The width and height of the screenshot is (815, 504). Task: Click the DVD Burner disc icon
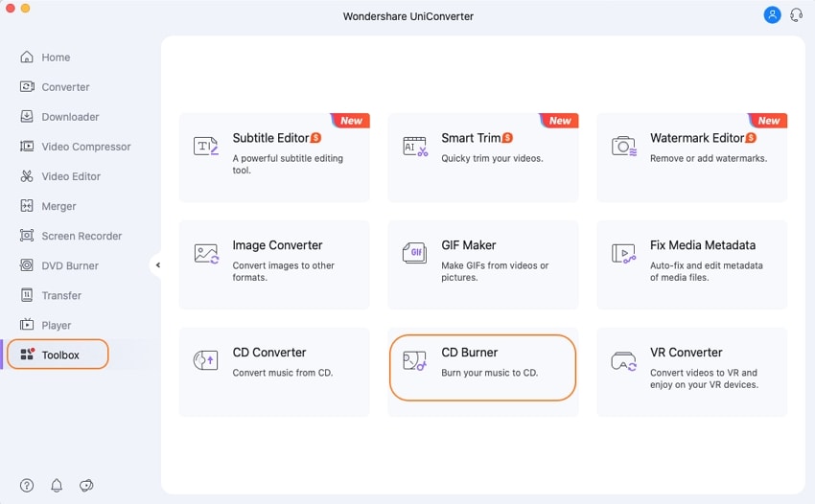[27, 265]
